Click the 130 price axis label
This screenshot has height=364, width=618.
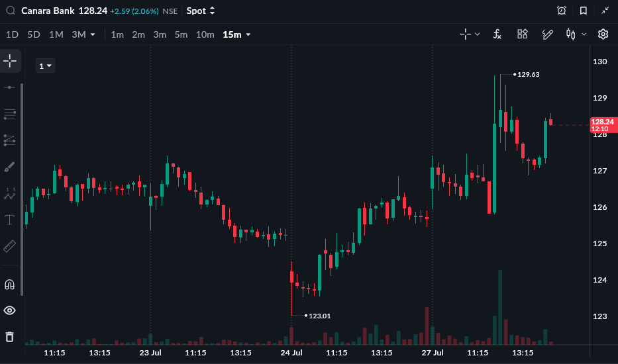tap(600, 62)
